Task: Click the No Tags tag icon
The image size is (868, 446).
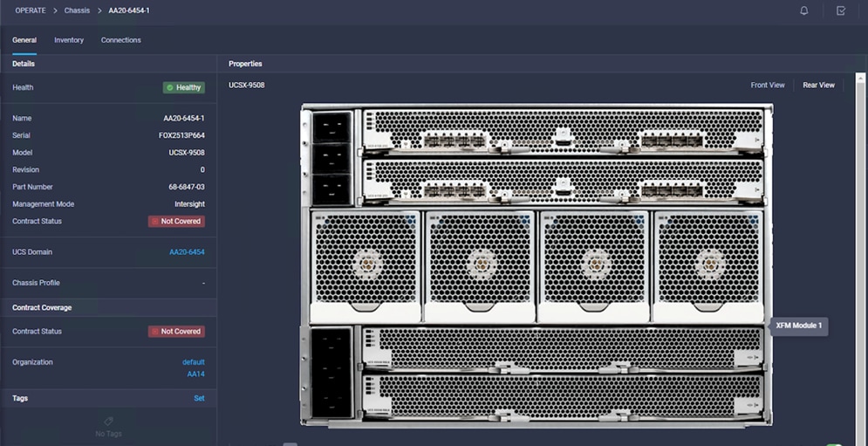Action: tap(108, 422)
